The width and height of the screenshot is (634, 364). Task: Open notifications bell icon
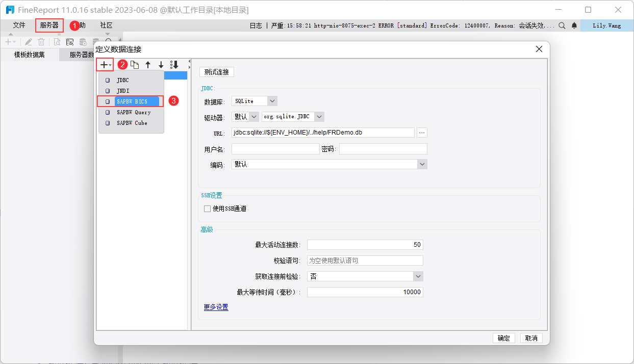pyautogui.click(x=574, y=25)
